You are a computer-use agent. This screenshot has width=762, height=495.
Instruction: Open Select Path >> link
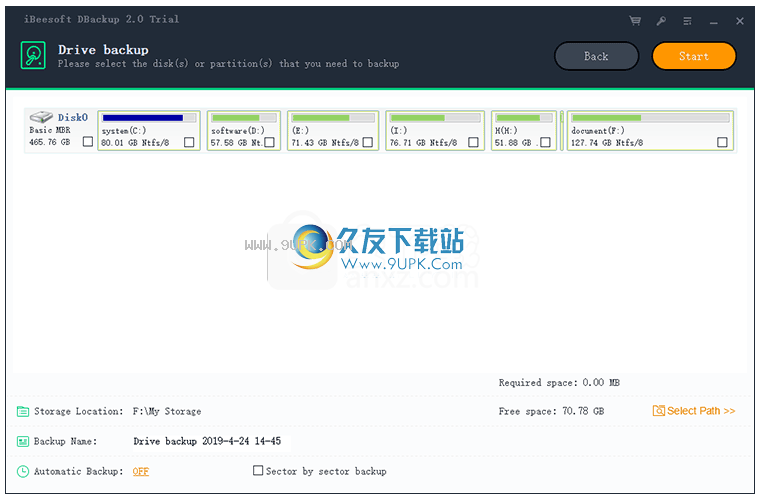tap(701, 411)
